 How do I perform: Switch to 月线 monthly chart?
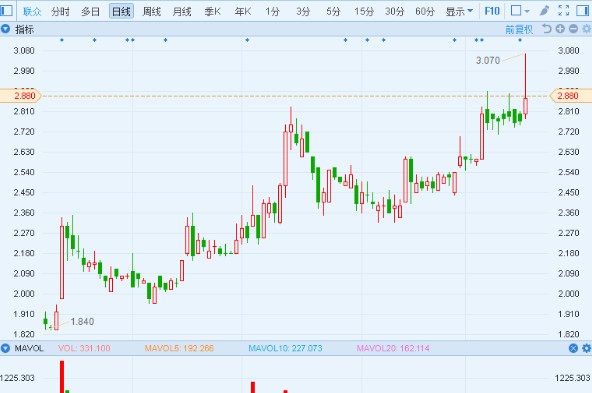[182, 11]
